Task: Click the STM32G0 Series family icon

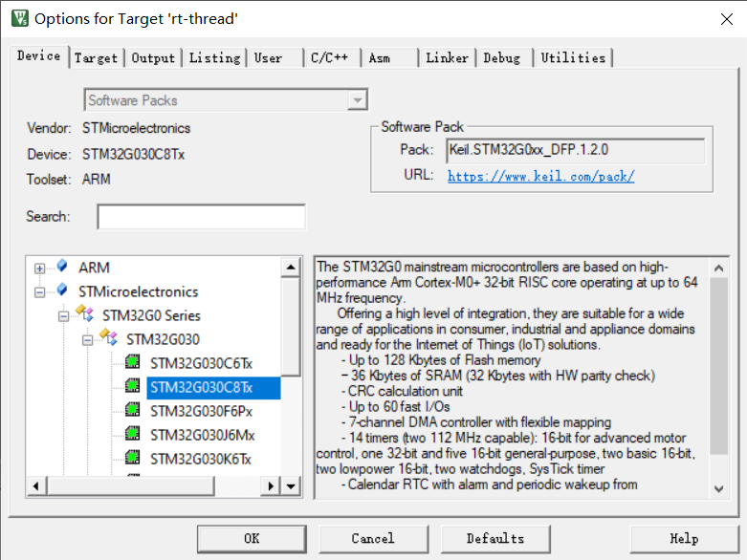Action: click(86, 315)
